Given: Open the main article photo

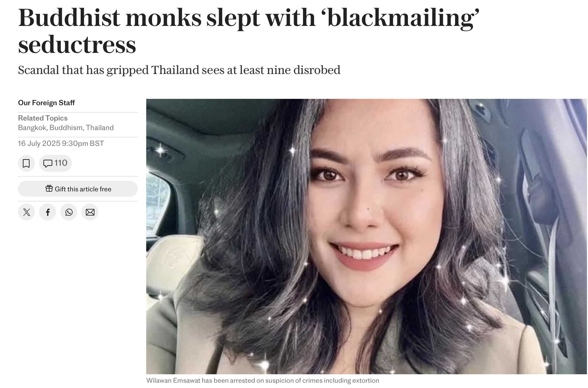Looking at the screenshot, I should (366, 236).
